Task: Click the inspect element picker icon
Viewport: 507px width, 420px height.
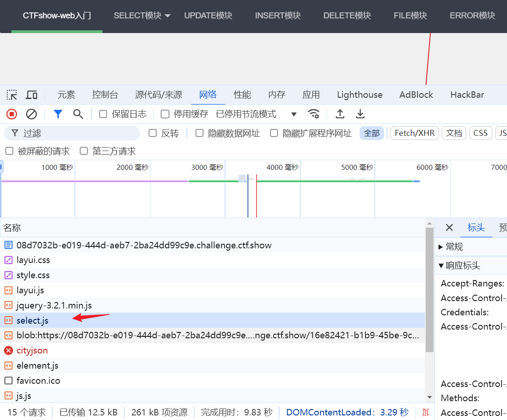Action: (x=12, y=95)
